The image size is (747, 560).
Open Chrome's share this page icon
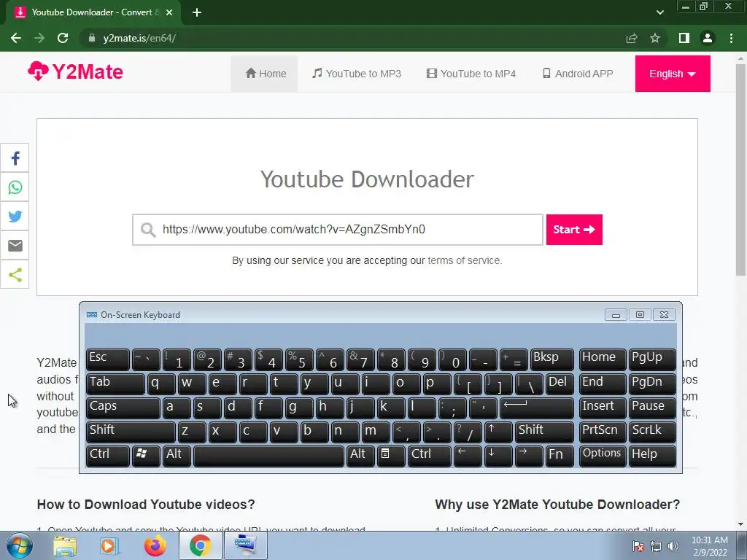(x=632, y=38)
